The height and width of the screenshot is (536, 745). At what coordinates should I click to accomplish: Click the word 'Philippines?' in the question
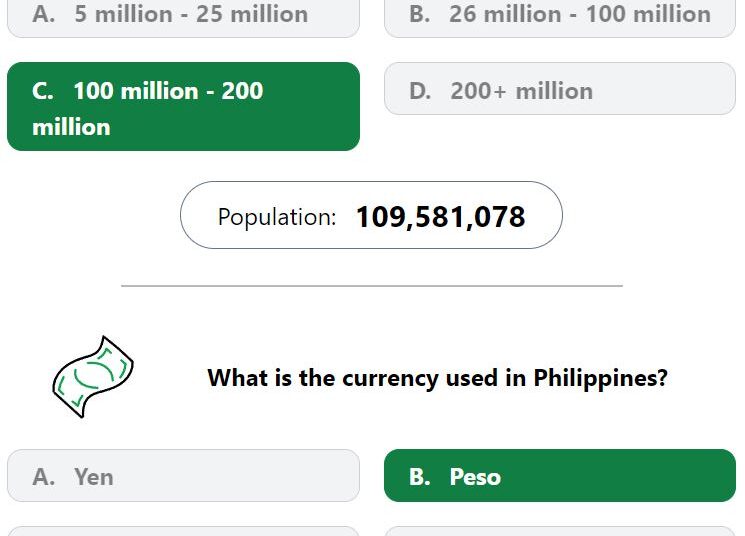coord(601,379)
